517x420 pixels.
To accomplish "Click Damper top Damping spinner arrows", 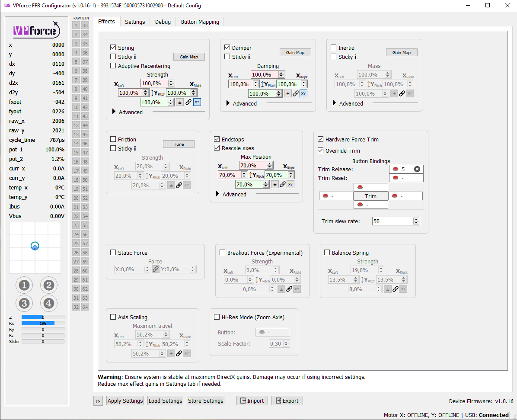I will click(281, 74).
